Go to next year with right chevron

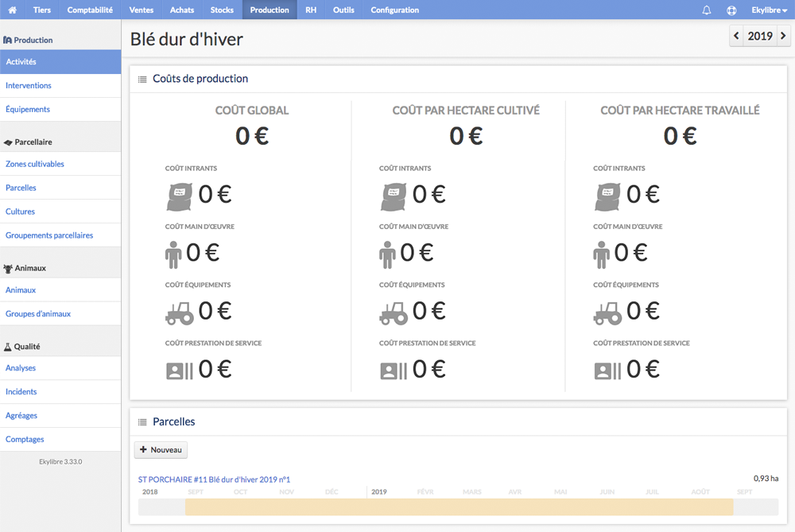[x=783, y=36]
